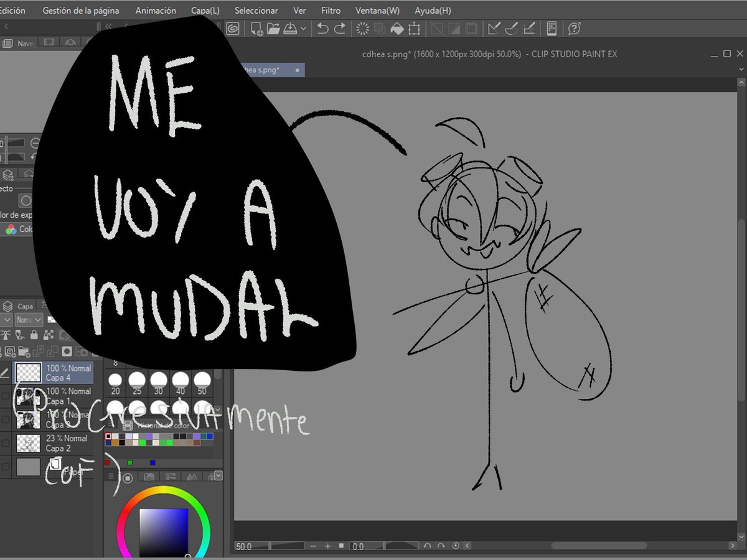This screenshot has width=747, height=560.
Task: Select brush size 40 preset
Action: 181,384
